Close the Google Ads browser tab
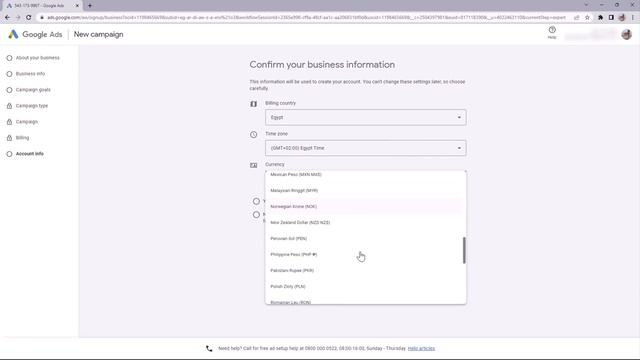This screenshot has width=640, height=360. 77,6
